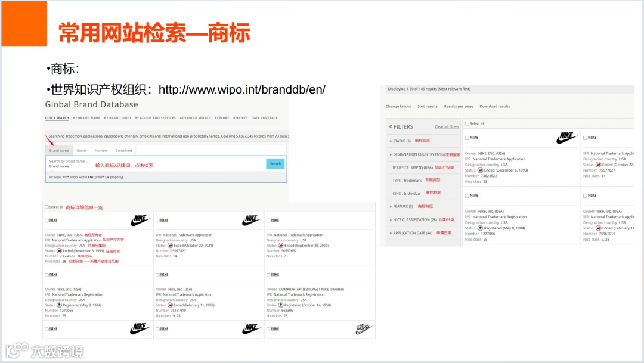This screenshot has height=363, width=644.
Task: Click the Ended status icon dated October 22, 2021 in the details overview
Action: pyautogui.click(x=170, y=246)
